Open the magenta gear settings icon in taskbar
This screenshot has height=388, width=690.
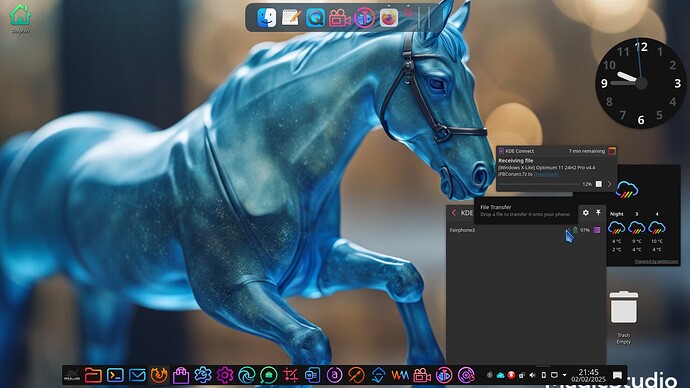[225, 375]
